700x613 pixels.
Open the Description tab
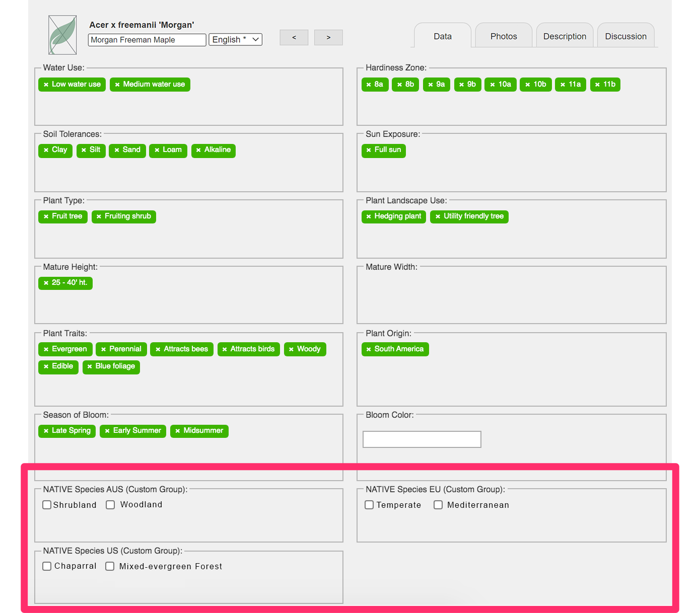coord(565,36)
